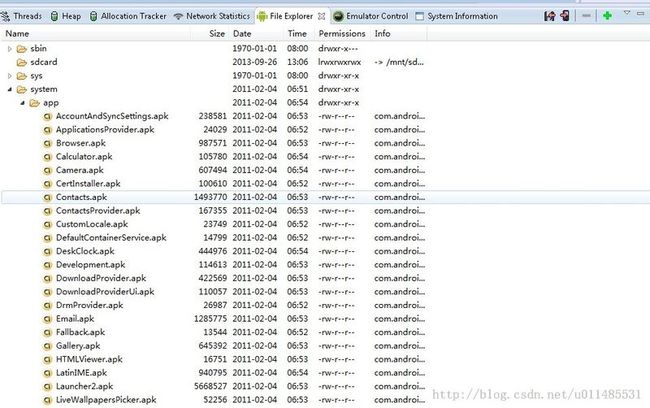
Task: Select ContactsProvider.apk file
Action: [98, 211]
